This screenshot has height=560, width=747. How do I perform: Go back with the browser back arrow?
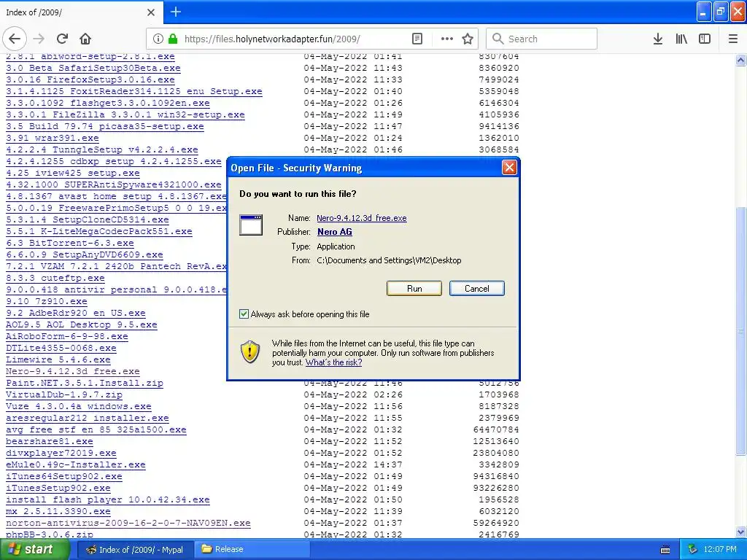15,39
